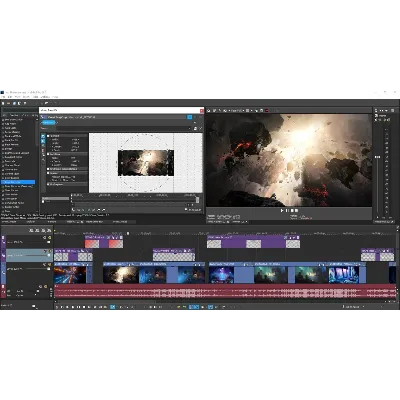The image size is (400, 400).
Task: Select the neon city clip at timeline start
Action: point(73,273)
